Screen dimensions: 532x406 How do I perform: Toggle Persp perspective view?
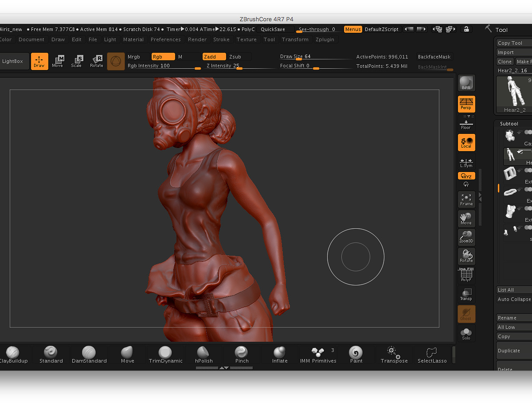(466, 104)
